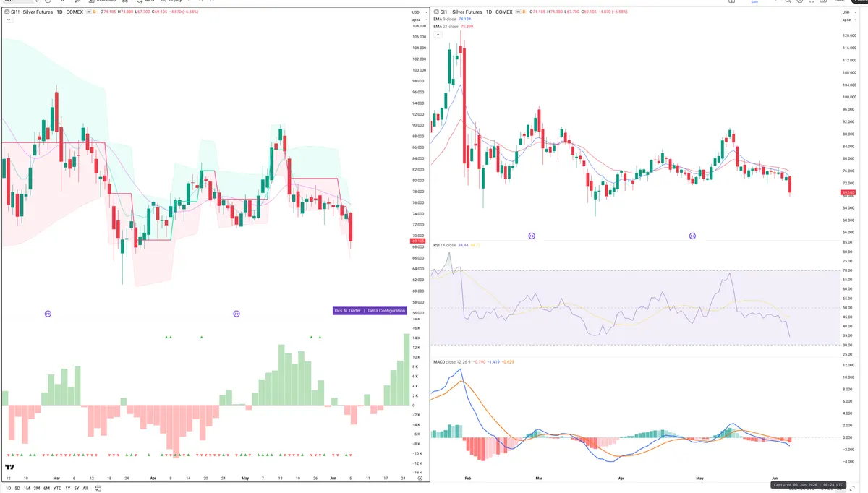Image resolution: width=868 pixels, height=493 pixels.
Task: Select the 6M date range
Action: tap(46, 489)
